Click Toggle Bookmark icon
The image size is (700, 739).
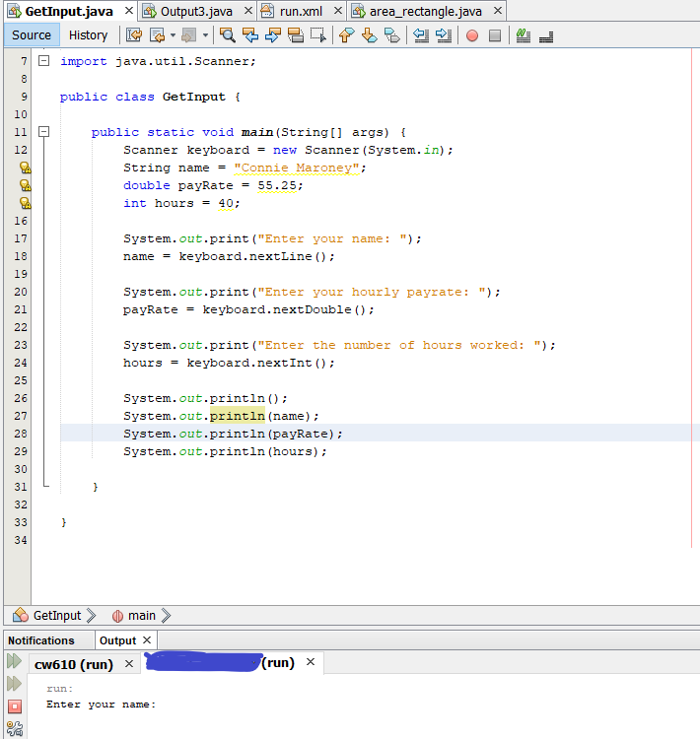392,35
